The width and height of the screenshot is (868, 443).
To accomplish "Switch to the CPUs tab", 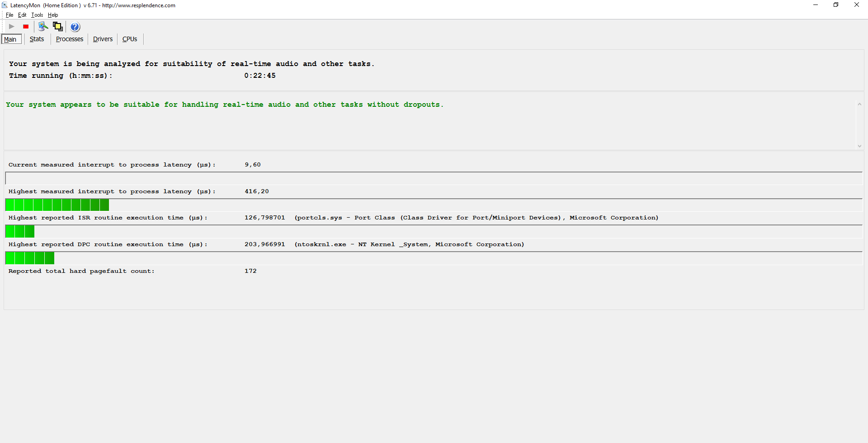I will pyautogui.click(x=130, y=39).
